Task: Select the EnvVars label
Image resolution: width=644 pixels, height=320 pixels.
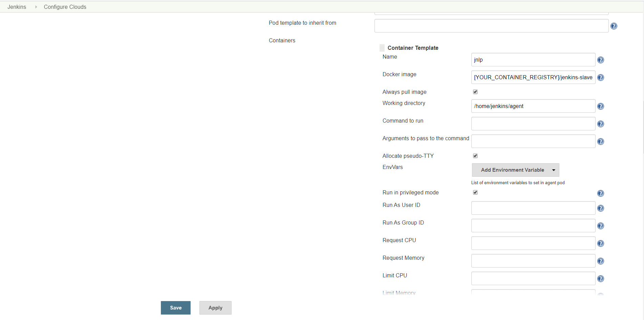Action: pyautogui.click(x=392, y=167)
